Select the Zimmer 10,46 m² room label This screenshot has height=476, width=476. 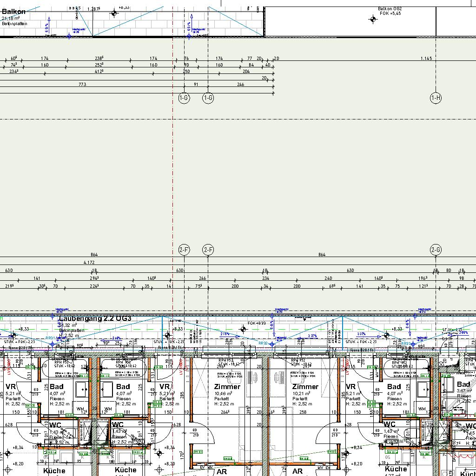227,393
